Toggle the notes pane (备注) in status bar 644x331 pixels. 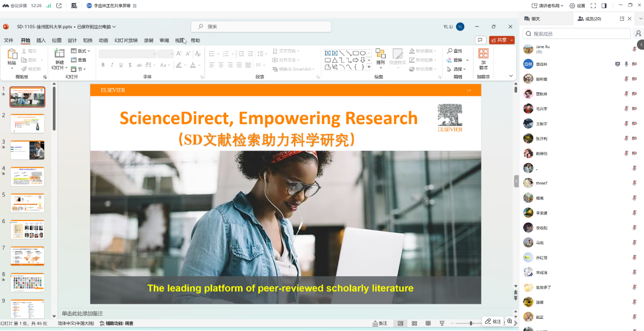click(380, 323)
